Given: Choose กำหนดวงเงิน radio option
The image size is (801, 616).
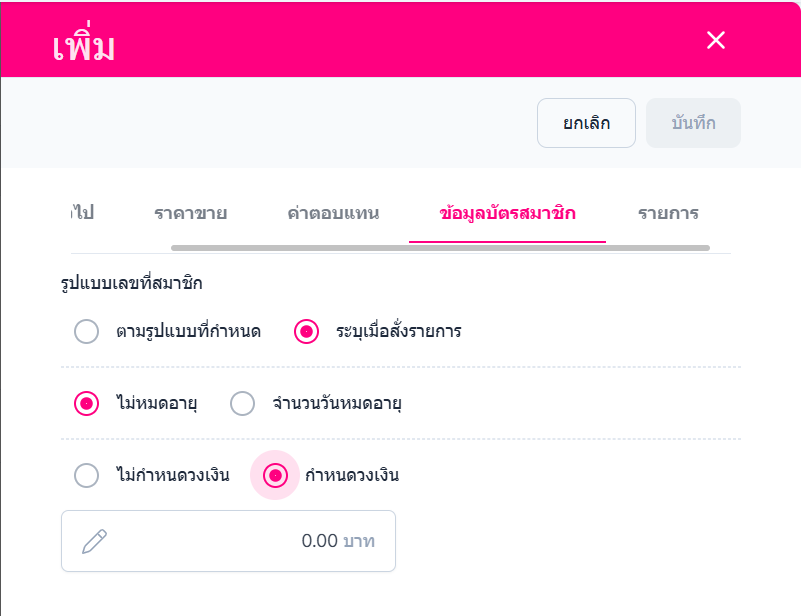Looking at the screenshot, I should pyautogui.click(x=275, y=476).
